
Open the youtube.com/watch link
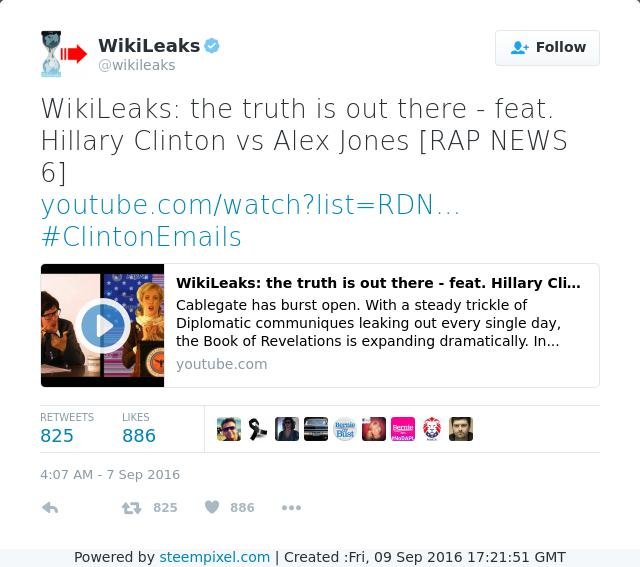[x=250, y=204]
